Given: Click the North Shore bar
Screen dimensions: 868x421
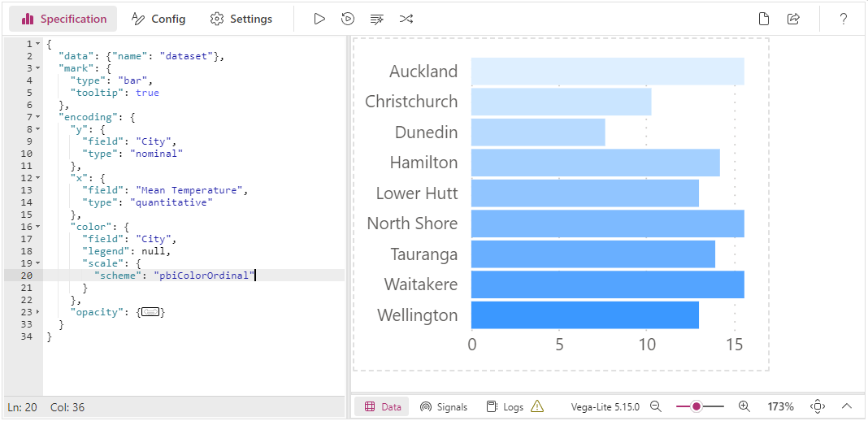Looking at the screenshot, I should pyautogui.click(x=607, y=224).
